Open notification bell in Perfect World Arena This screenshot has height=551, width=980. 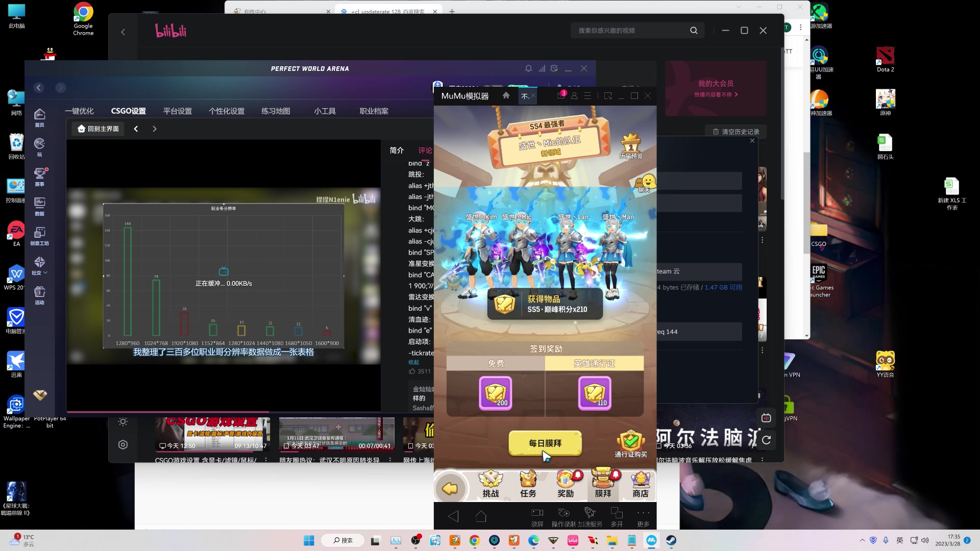coord(528,68)
